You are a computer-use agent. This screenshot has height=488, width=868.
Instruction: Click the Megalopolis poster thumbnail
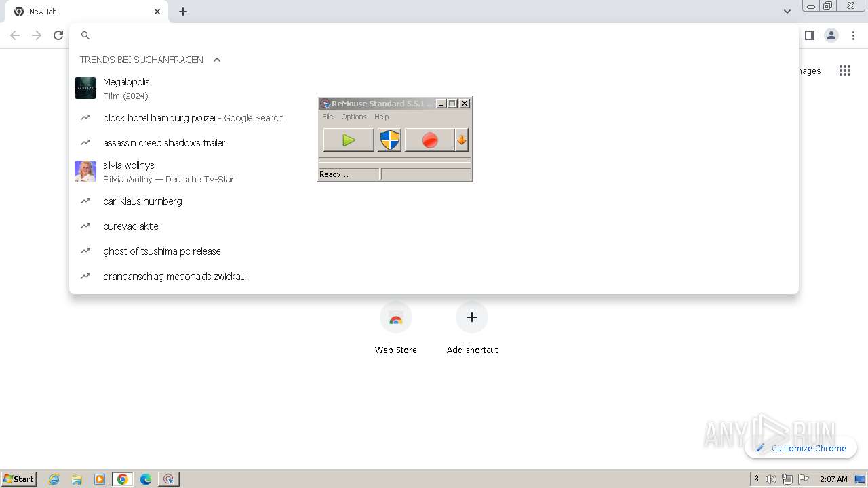point(85,88)
